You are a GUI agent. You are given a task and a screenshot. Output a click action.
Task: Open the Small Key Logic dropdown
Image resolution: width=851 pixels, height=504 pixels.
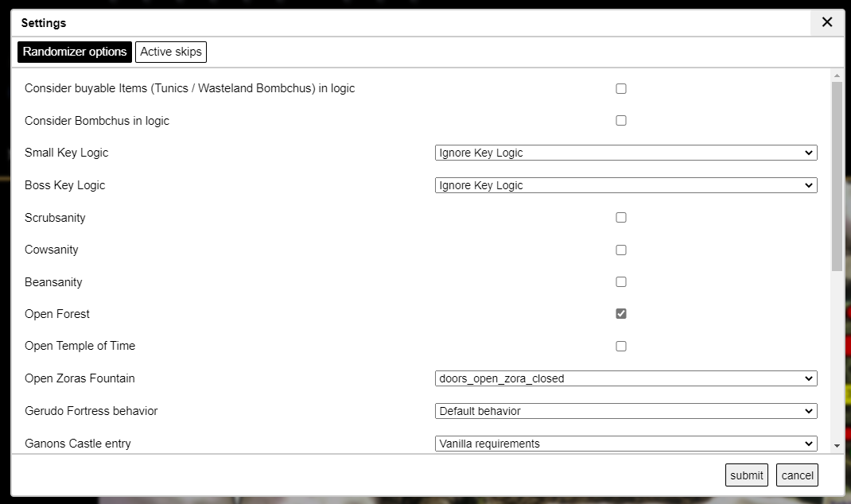pyautogui.click(x=626, y=153)
